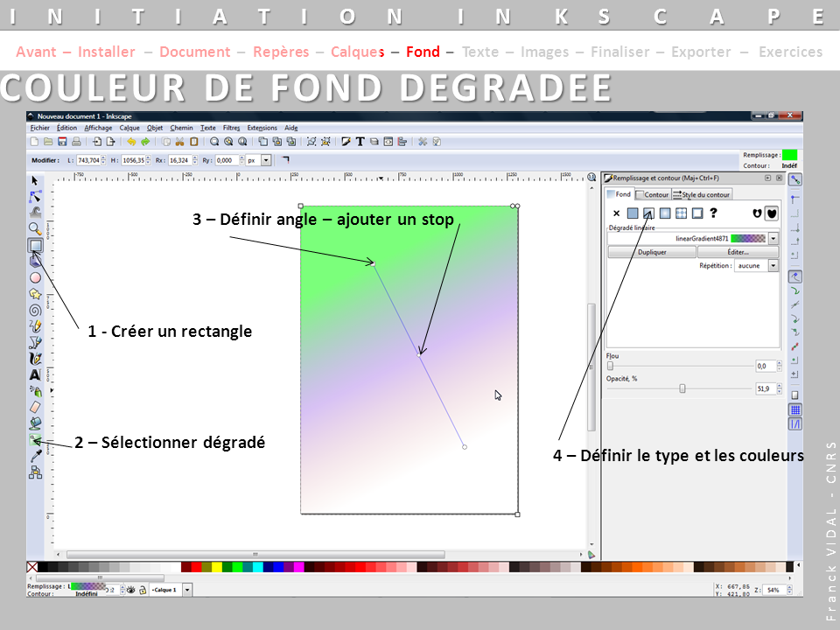This screenshot has width=840, height=630.
Task: Go to the Exporter slide link
Action: (x=701, y=52)
